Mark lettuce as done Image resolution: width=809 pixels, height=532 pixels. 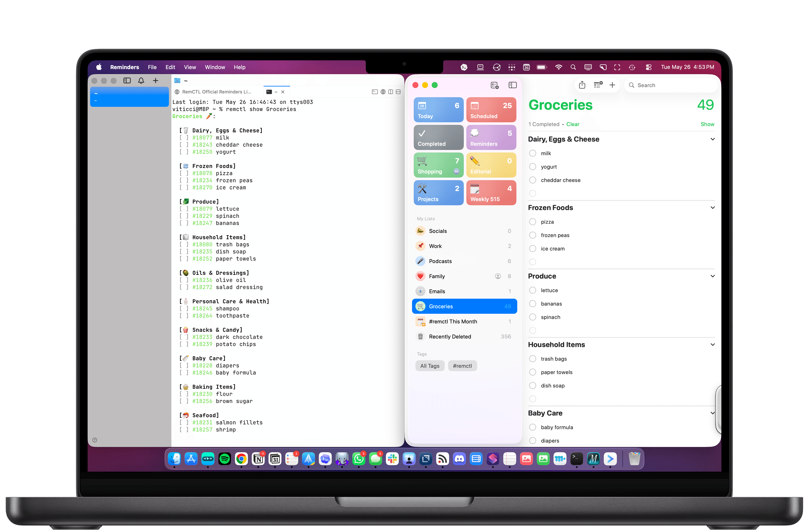(533, 291)
